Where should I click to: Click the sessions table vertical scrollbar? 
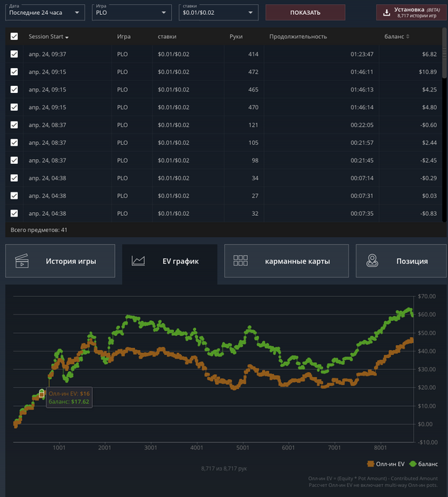tap(444, 54)
